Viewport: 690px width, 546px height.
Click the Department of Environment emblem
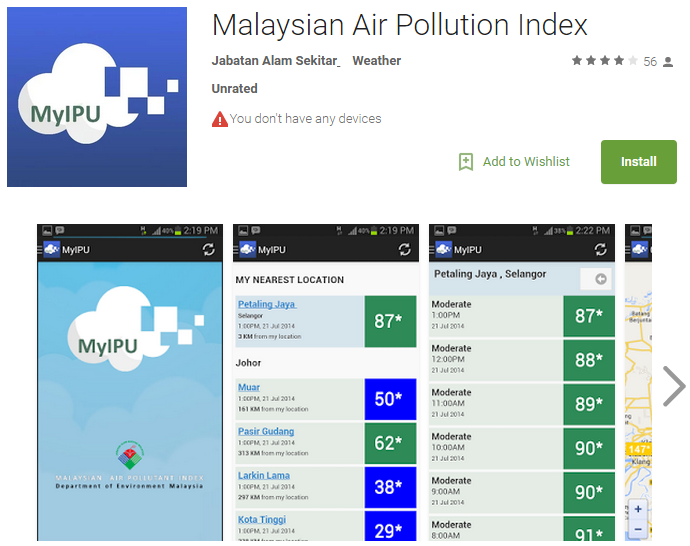tap(129, 455)
